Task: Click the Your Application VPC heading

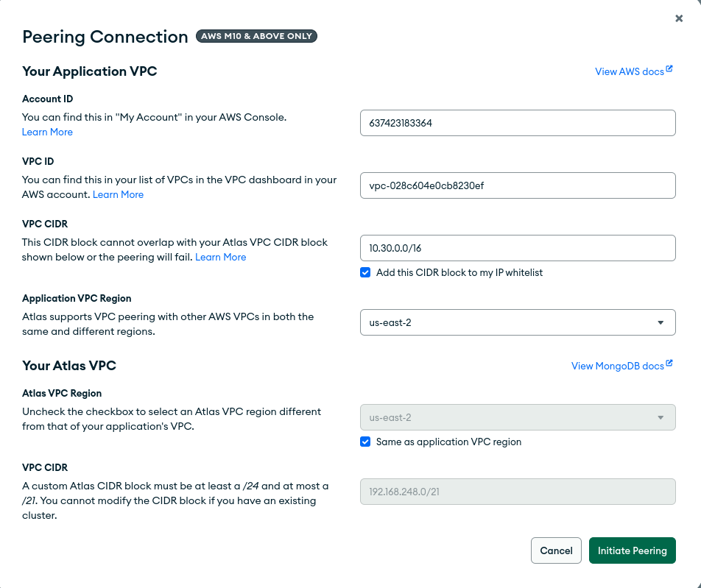Action: [89, 71]
